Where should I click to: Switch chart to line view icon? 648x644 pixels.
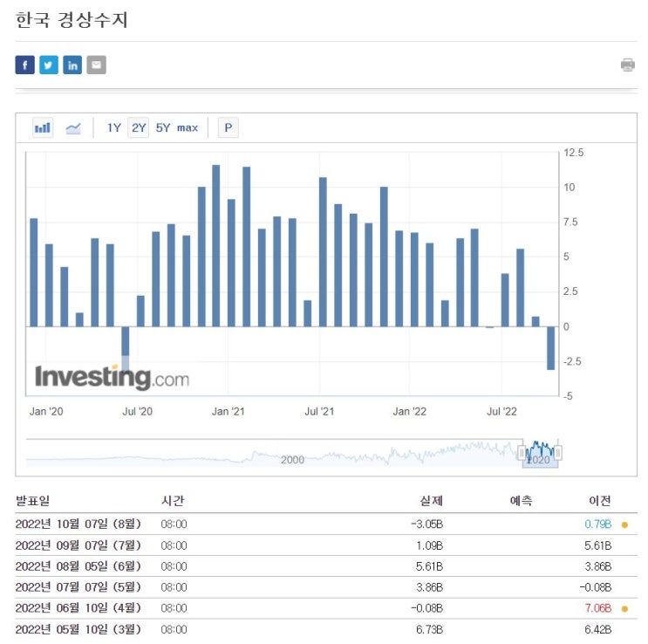click(x=73, y=127)
